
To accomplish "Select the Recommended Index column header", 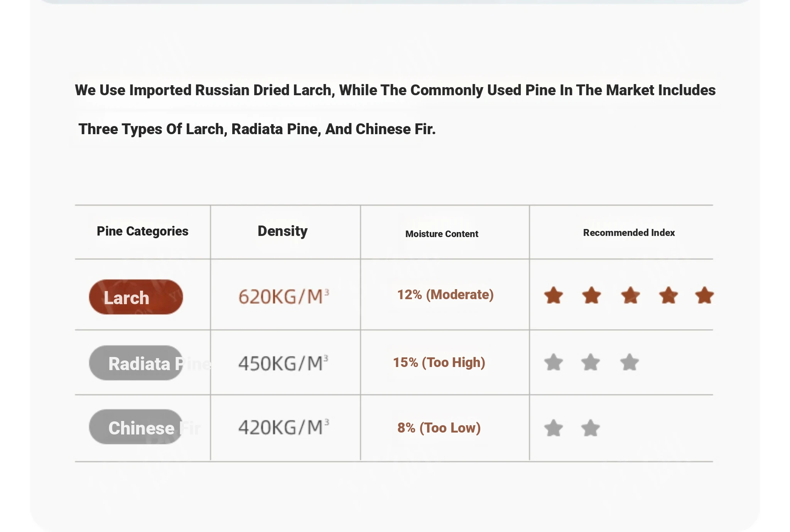I will [x=629, y=233].
